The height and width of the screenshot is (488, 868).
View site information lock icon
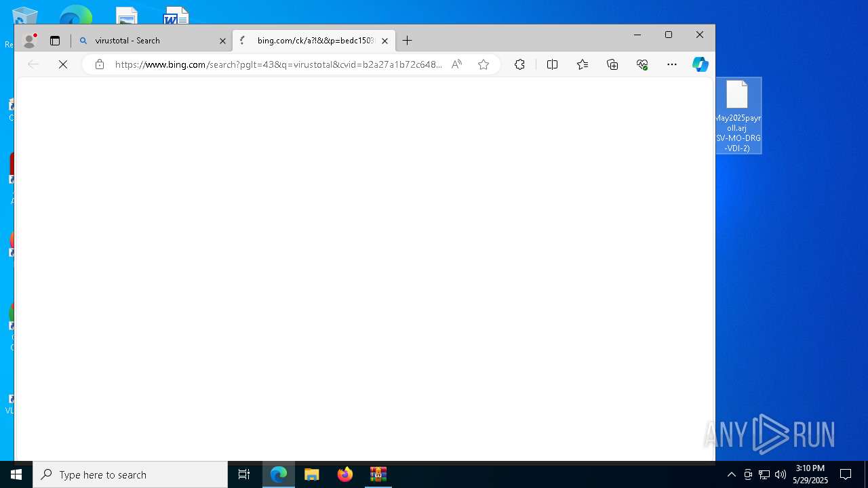tap(100, 64)
